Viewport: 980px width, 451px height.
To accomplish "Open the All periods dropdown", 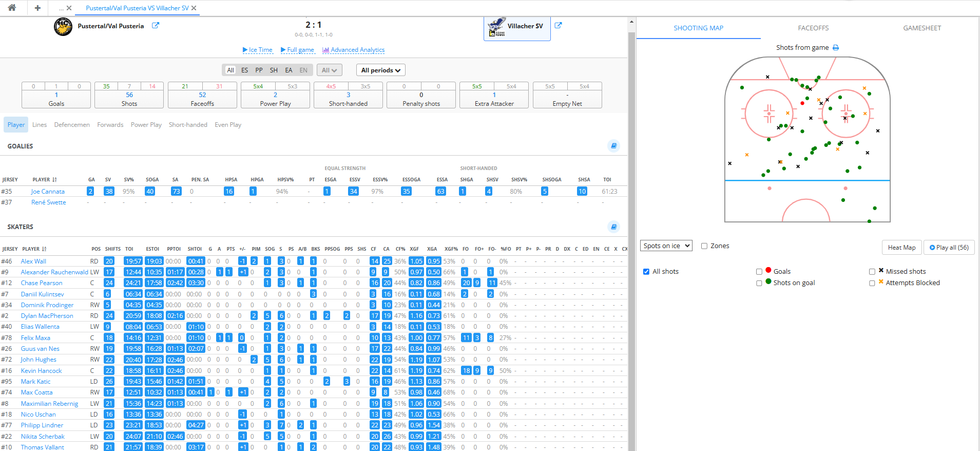I will (380, 70).
